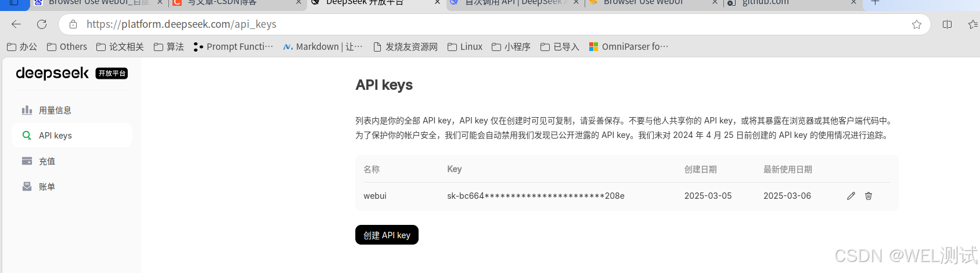Close the github.com tab
Viewport: 980px width, 273px height.
853,3
